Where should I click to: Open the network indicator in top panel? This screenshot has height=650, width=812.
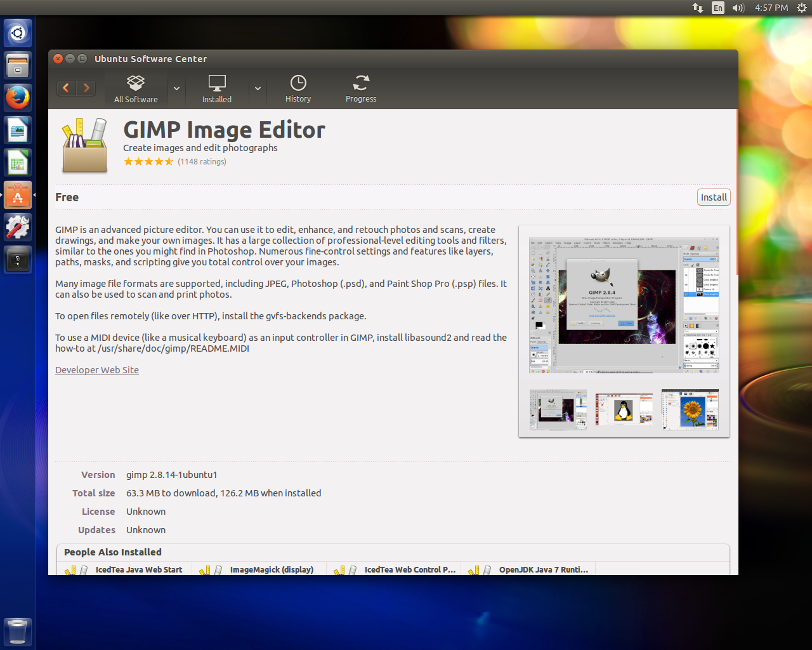[x=698, y=8]
